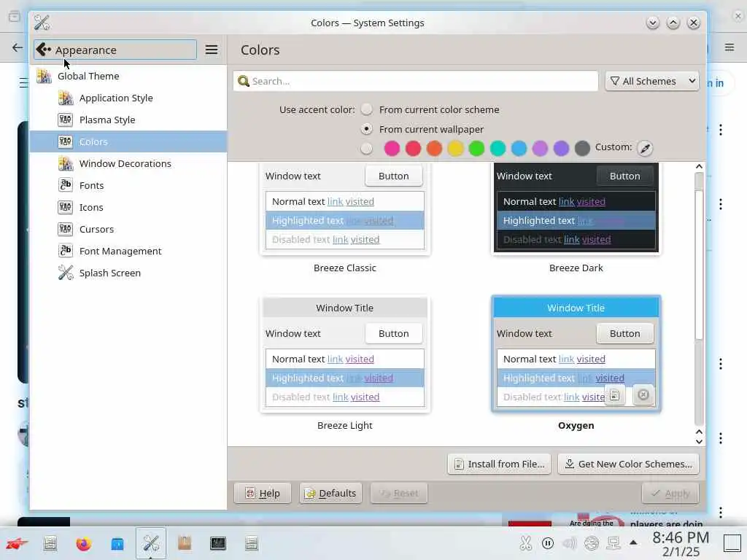Viewport: 747px width, 560px height.
Task: Go back via the Appearance button
Action: 115,50
